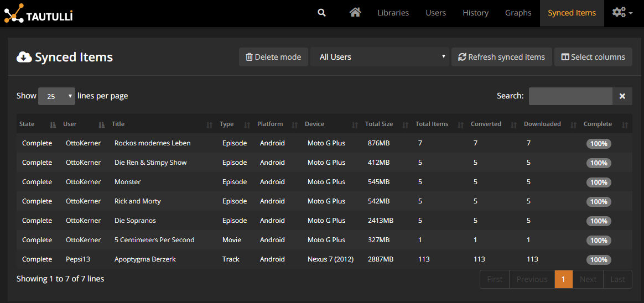
Task: Toggle Delete mode
Action: 273,57
